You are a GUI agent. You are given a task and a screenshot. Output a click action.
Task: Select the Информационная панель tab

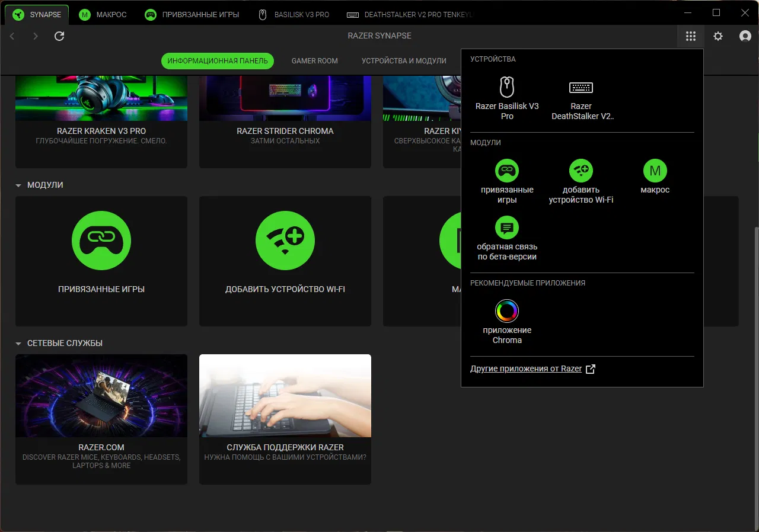[218, 61]
